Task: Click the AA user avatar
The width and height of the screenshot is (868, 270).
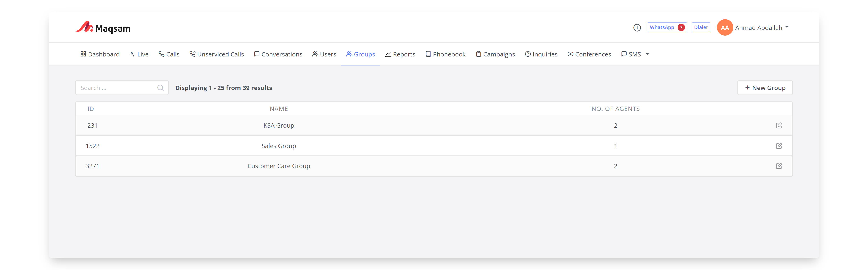Action: click(x=724, y=28)
